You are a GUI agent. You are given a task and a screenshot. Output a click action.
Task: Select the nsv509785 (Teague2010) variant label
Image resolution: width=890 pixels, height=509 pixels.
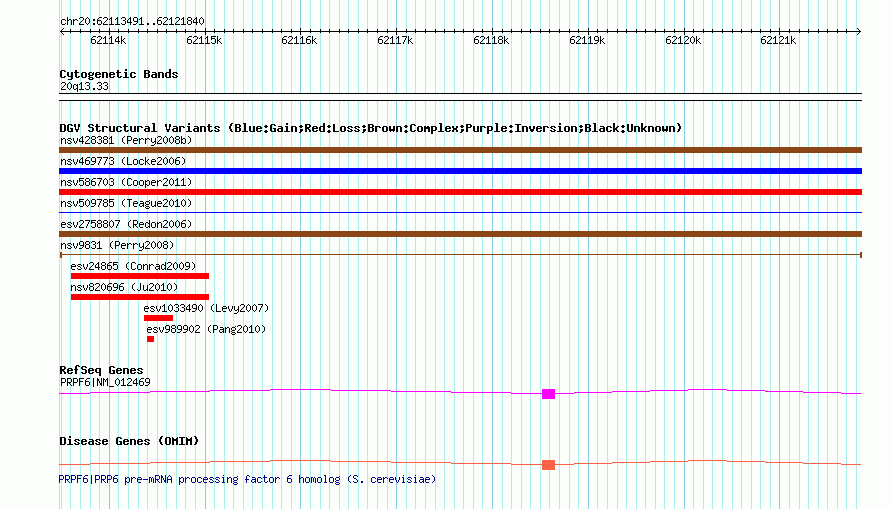[126, 203]
